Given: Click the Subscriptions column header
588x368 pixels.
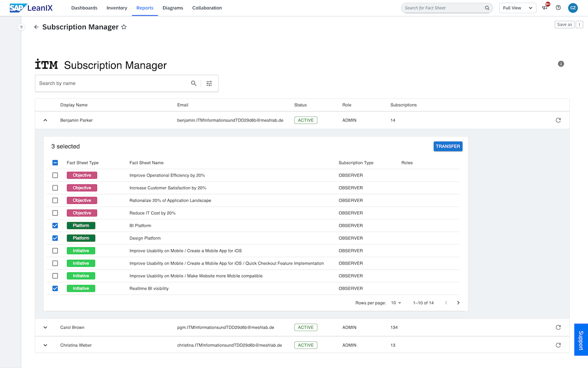Looking at the screenshot, I should coord(404,105).
